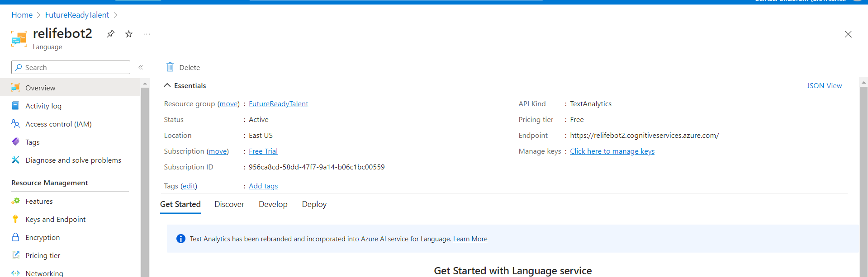Screen dimensions: 868x277
Task: Open Learn More link in banner
Action: click(x=470, y=239)
